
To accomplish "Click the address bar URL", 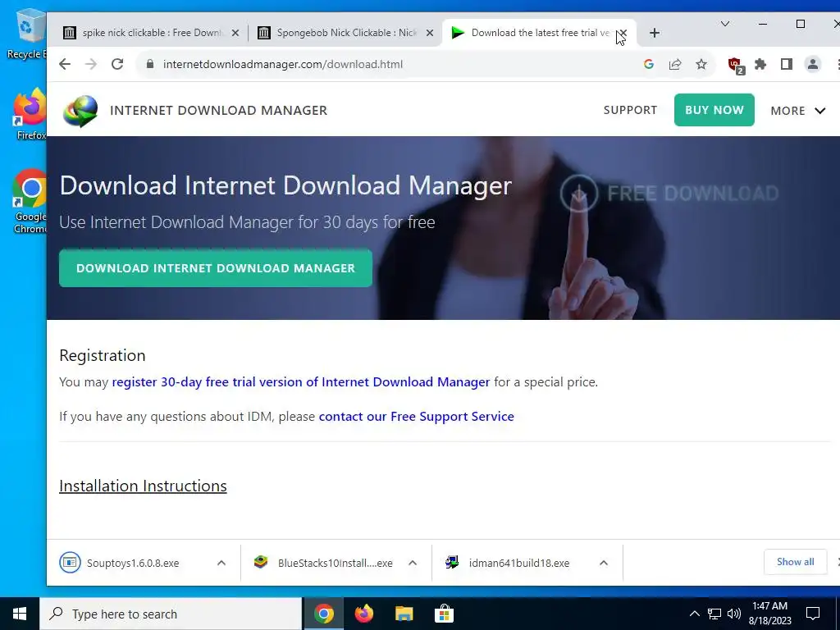I will pyautogui.click(x=283, y=64).
